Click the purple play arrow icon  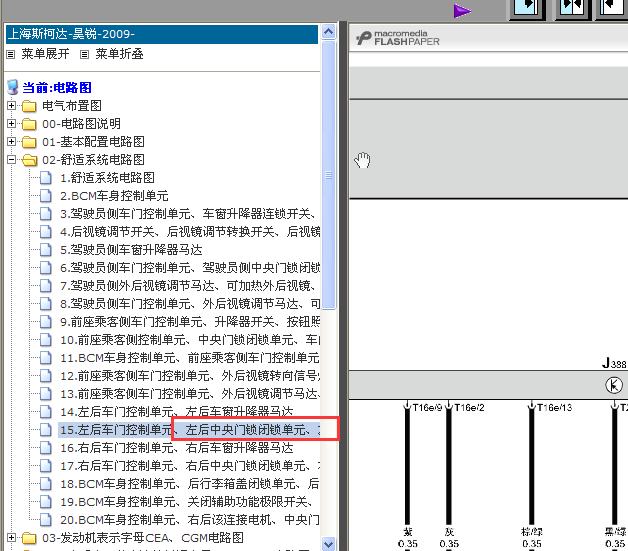point(462,11)
